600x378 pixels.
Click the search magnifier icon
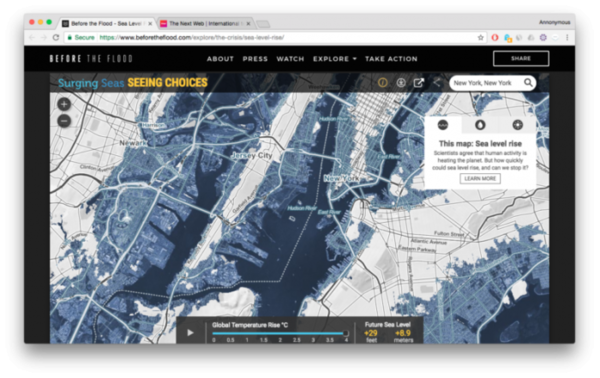(528, 83)
